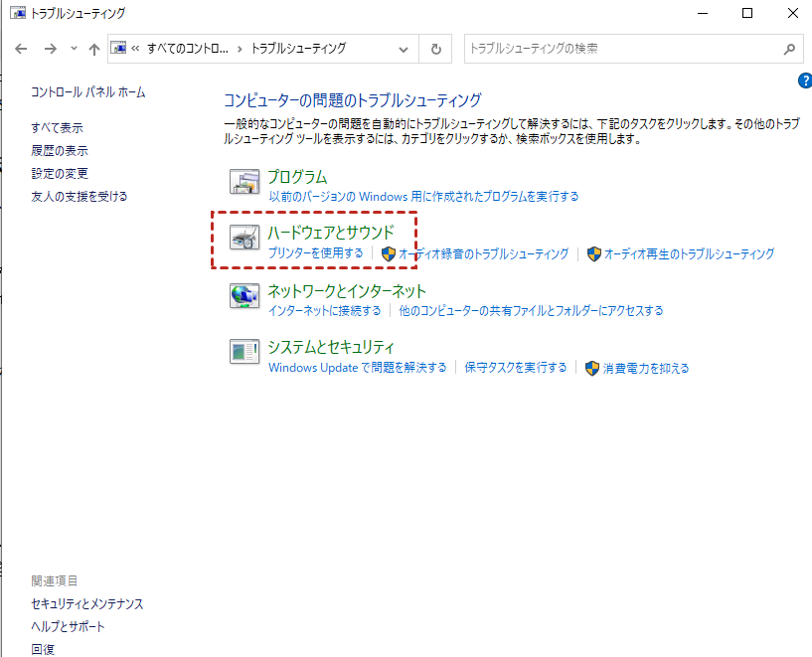The image size is (812, 657).
Task: Refresh the troubleshooting page
Action: (436, 49)
